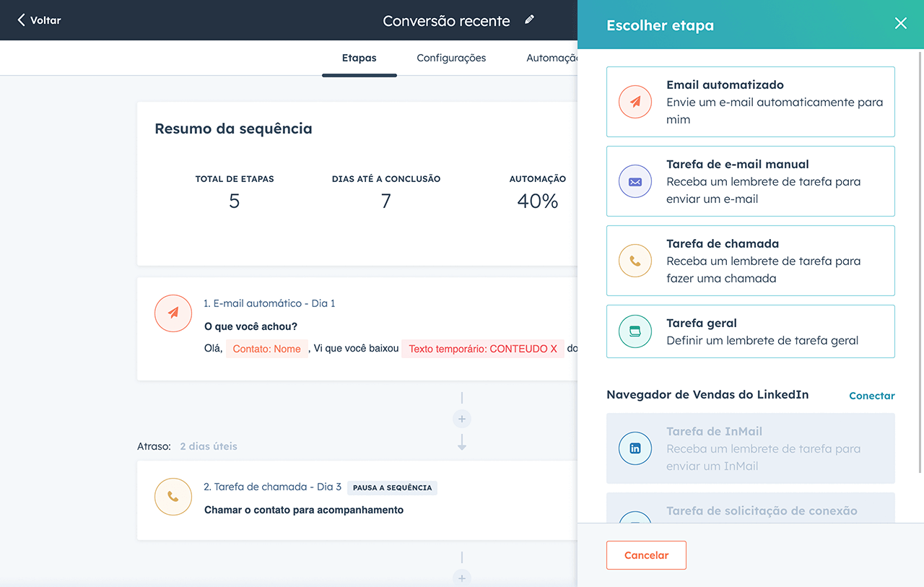Click the envelope icon for Tarefa de e-mail manual
The width and height of the screenshot is (924, 587).
pyautogui.click(x=635, y=181)
